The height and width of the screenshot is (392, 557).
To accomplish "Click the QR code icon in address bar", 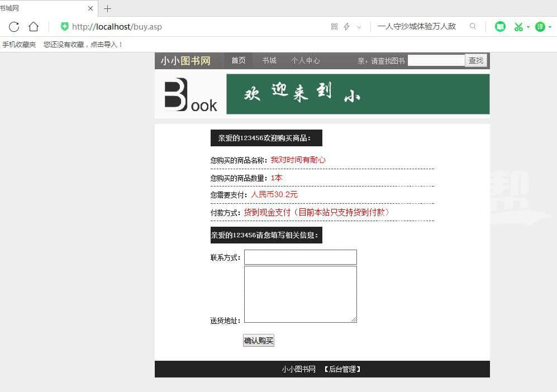I will click(x=334, y=27).
